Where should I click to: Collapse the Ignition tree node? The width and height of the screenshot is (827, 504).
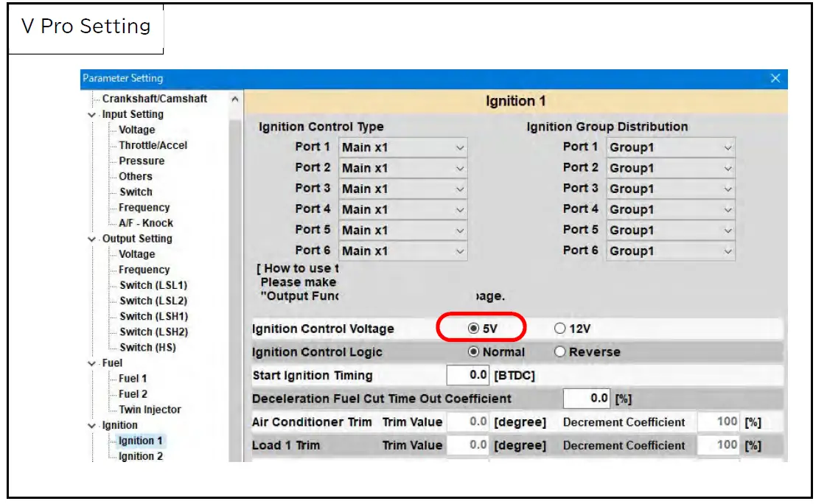coord(92,425)
